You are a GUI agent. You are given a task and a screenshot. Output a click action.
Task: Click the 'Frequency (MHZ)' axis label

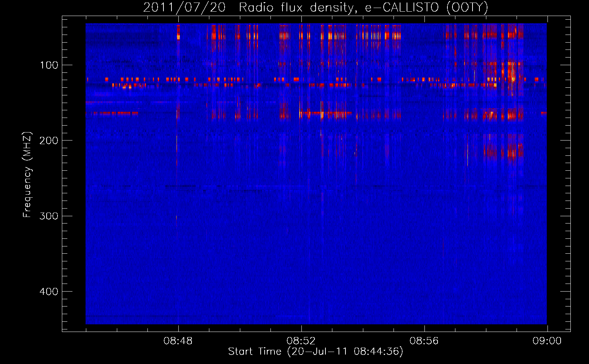[27, 174]
